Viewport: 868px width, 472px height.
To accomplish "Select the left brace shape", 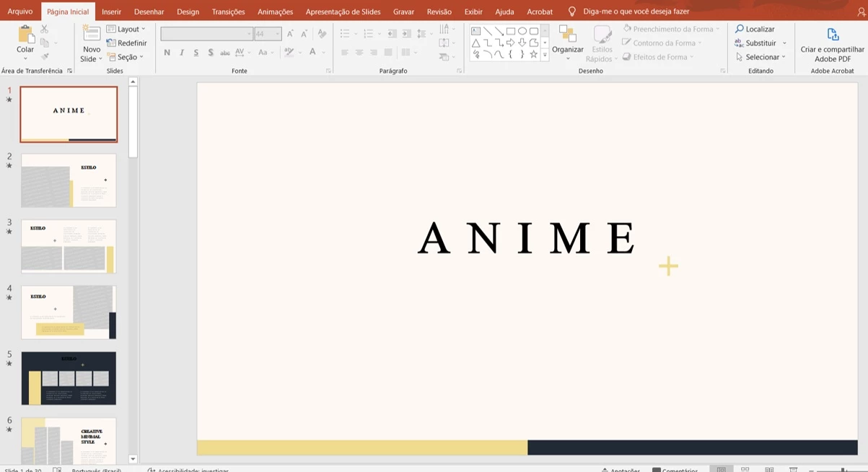I will [510, 54].
